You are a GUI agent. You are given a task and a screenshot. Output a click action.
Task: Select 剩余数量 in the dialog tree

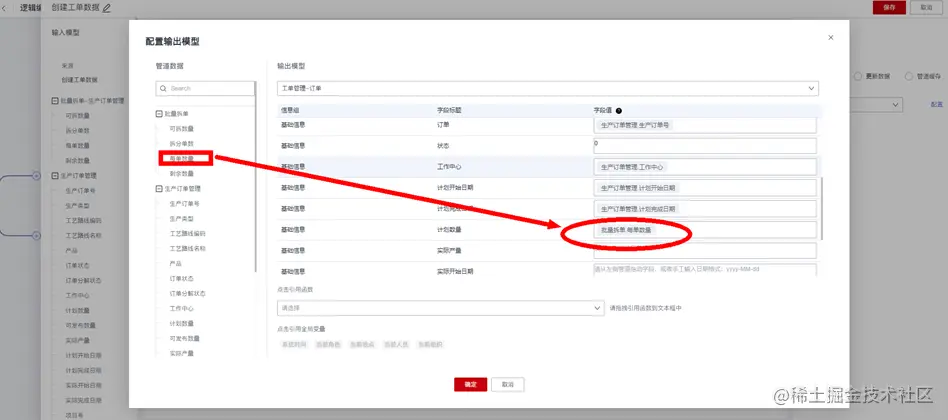tap(181, 173)
